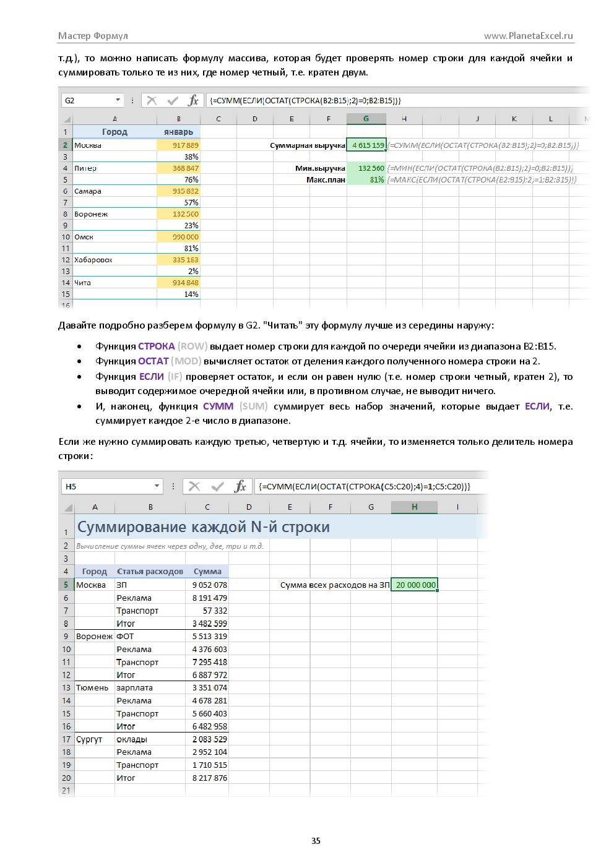
Task: Click the green Макс.план cell showing 81%
Action: click(366, 179)
